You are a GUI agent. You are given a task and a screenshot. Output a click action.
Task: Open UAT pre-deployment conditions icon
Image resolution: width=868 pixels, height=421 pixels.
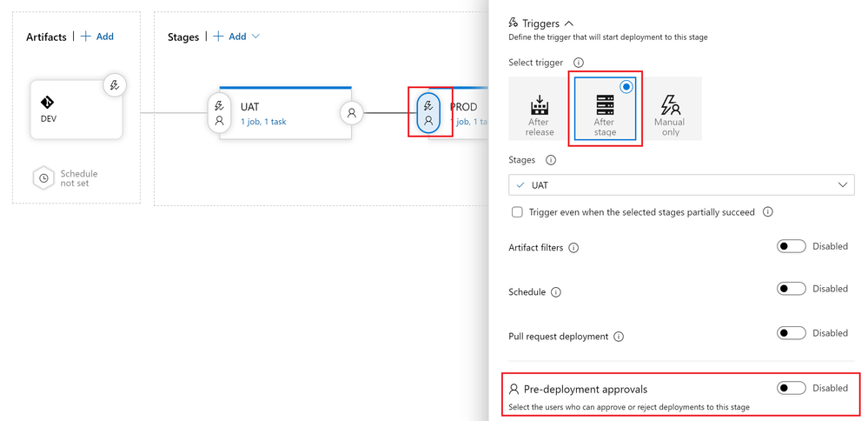point(219,112)
